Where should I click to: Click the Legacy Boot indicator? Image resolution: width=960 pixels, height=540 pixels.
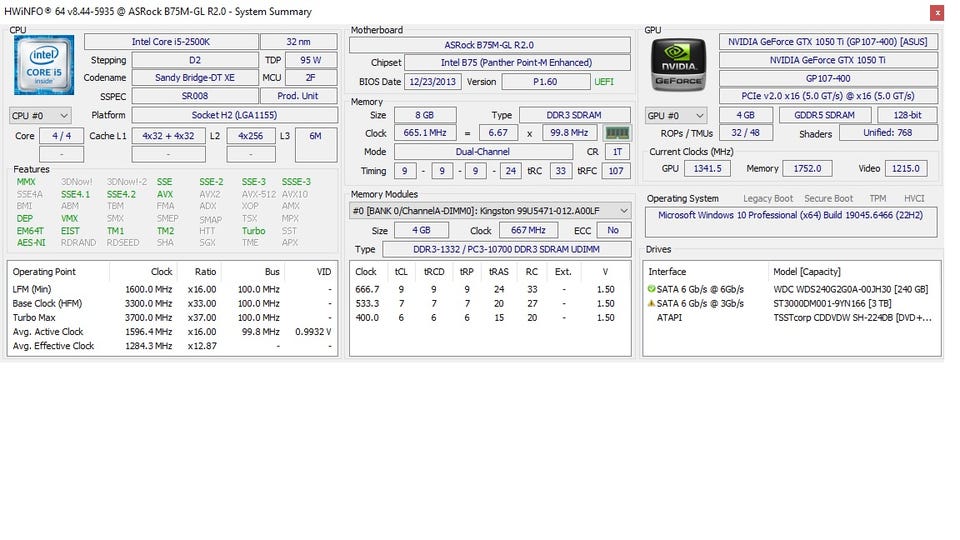point(768,198)
